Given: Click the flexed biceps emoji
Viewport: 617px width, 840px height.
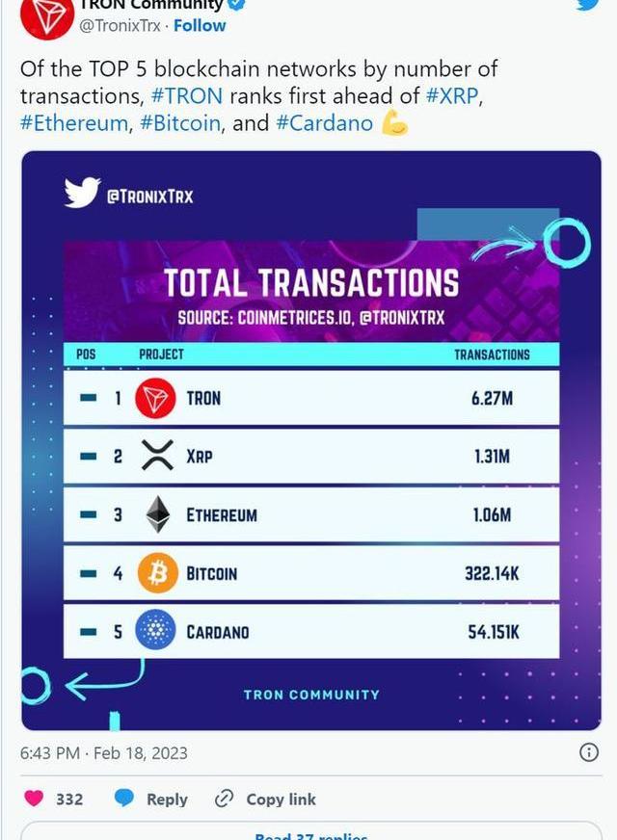Looking at the screenshot, I should pos(394,122).
